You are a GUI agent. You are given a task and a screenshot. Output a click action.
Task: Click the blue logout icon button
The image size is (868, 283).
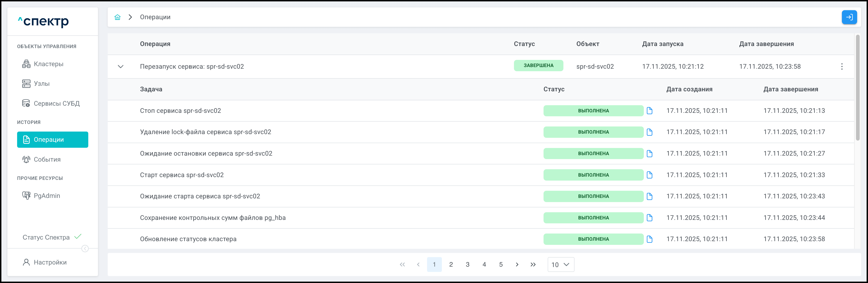pos(849,17)
